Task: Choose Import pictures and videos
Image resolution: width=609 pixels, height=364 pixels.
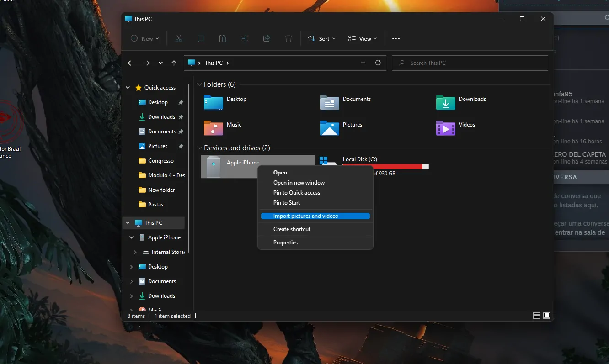Action: click(x=315, y=216)
